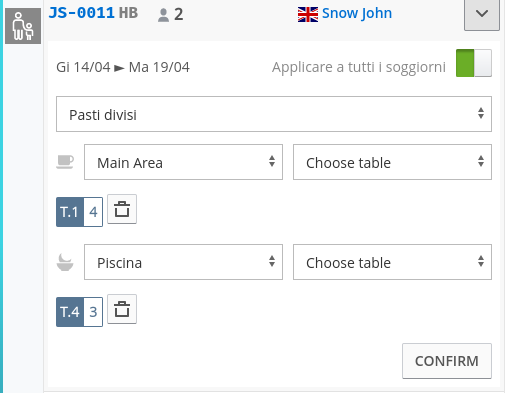Open the Main Area room dropdown

(x=183, y=162)
